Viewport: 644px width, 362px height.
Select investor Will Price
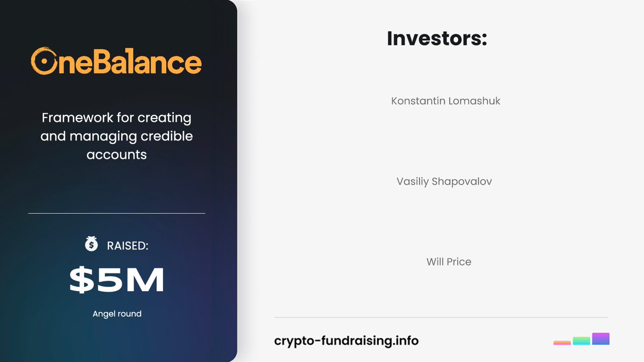(x=449, y=262)
